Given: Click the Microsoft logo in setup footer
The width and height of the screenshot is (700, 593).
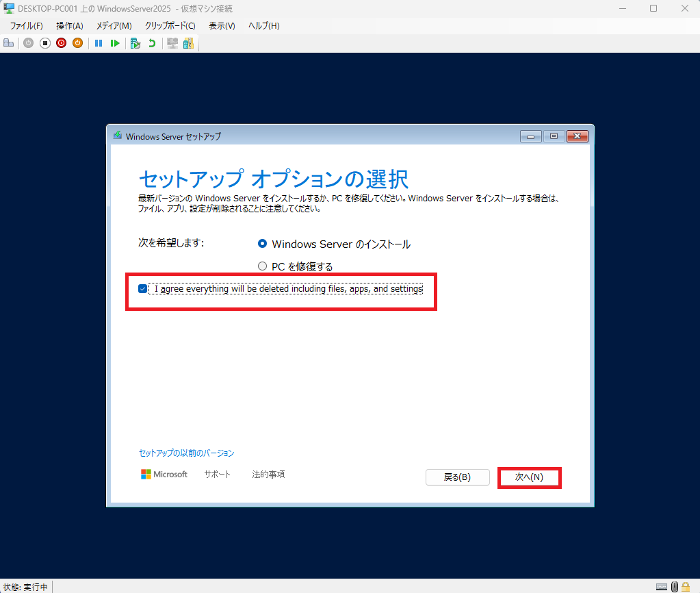Looking at the screenshot, I should click(164, 474).
